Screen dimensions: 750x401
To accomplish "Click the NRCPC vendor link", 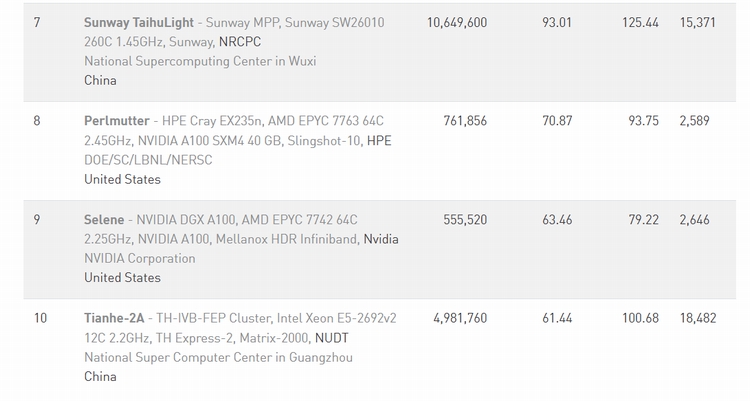I will [240, 42].
